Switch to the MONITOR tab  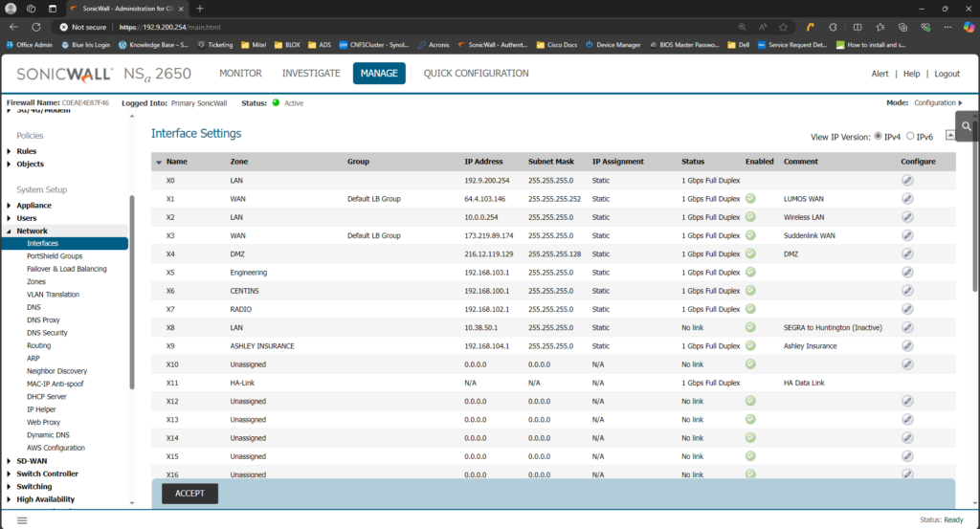tap(240, 74)
